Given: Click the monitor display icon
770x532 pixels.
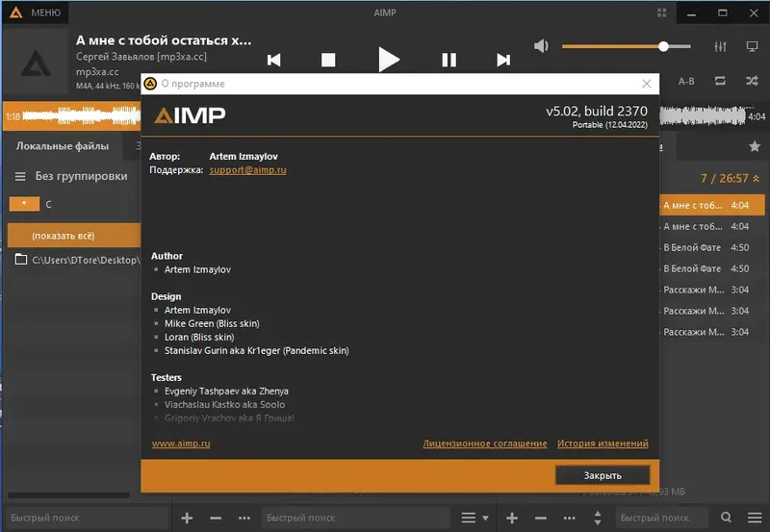Looking at the screenshot, I should (x=752, y=46).
